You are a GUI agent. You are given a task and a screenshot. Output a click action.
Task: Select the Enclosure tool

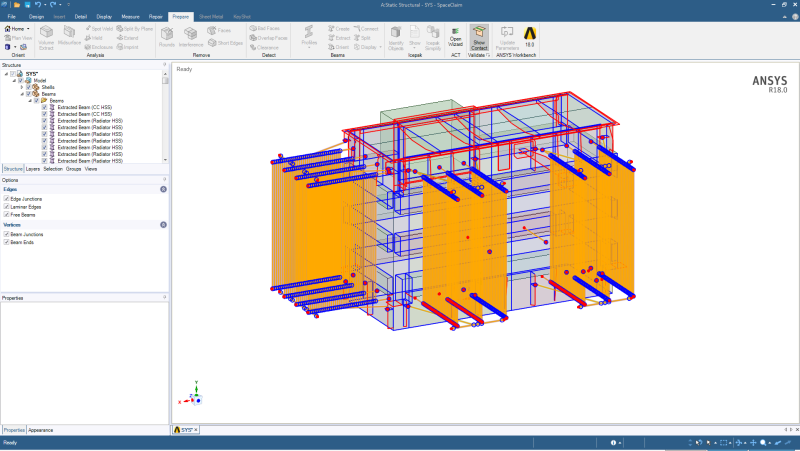(x=99, y=47)
